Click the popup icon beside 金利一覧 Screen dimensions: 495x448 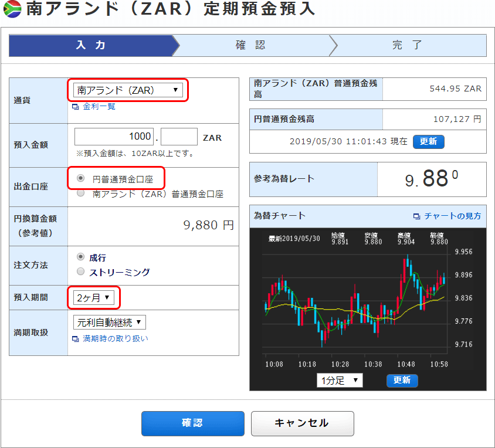(76, 107)
